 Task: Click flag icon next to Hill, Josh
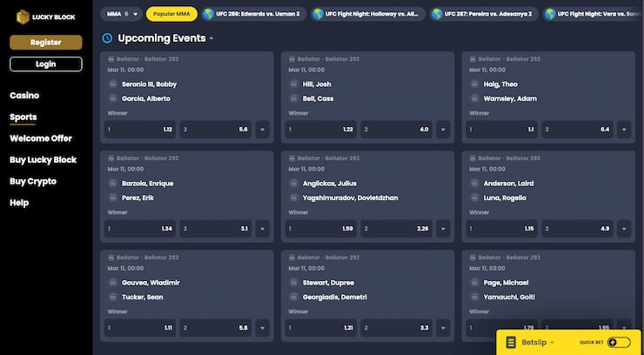click(293, 84)
